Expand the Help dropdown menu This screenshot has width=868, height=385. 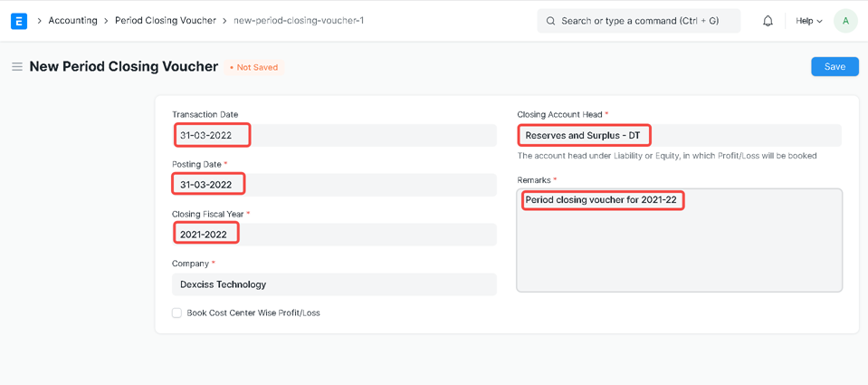point(808,21)
